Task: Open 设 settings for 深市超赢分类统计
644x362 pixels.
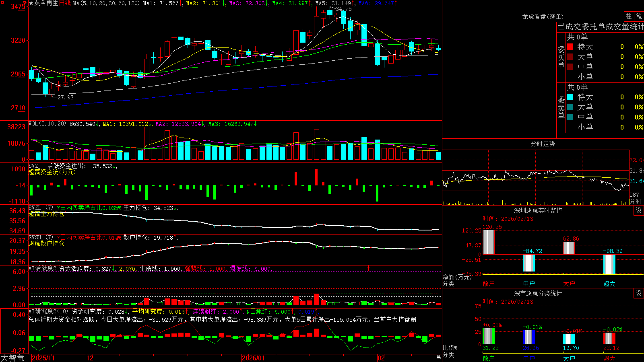Action: click(639, 293)
